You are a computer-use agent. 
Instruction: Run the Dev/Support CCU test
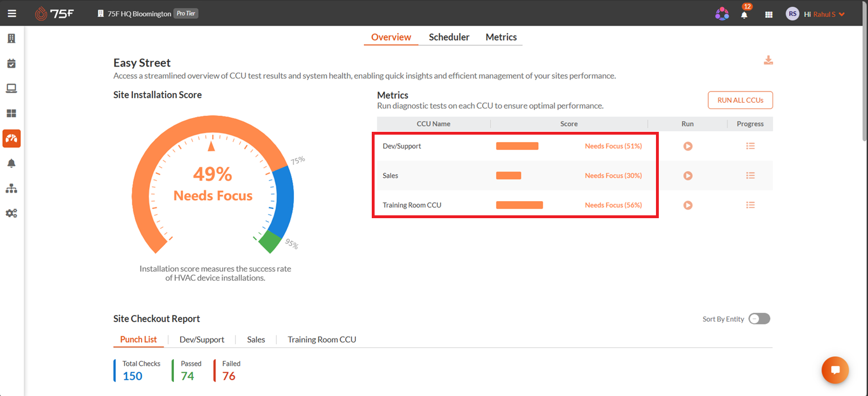[x=688, y=146]
